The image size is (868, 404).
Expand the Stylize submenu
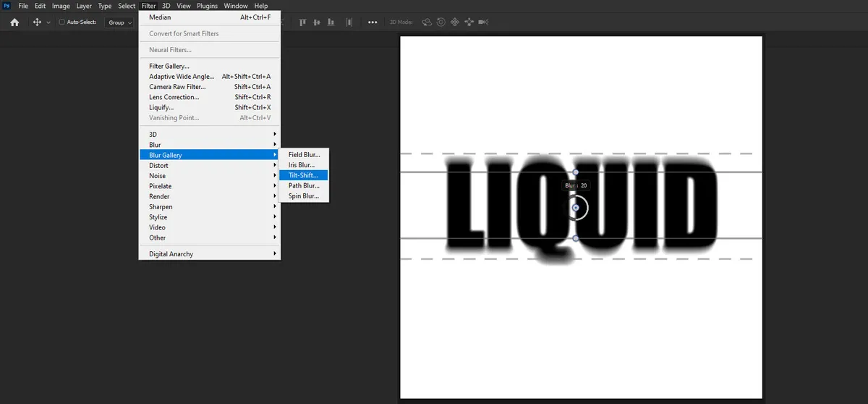tap(210, 217)
